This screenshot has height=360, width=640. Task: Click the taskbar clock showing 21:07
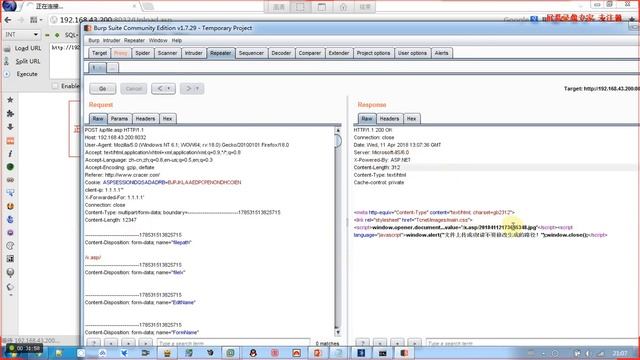620,353
